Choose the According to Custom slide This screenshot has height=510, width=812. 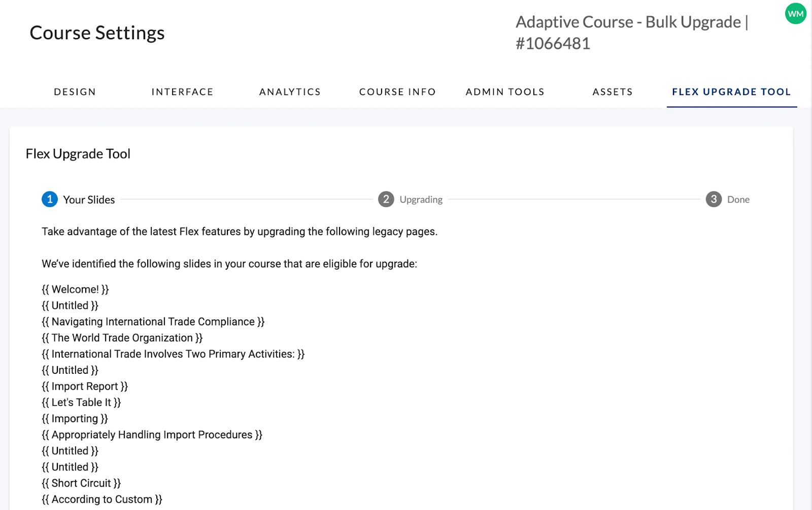102,500
